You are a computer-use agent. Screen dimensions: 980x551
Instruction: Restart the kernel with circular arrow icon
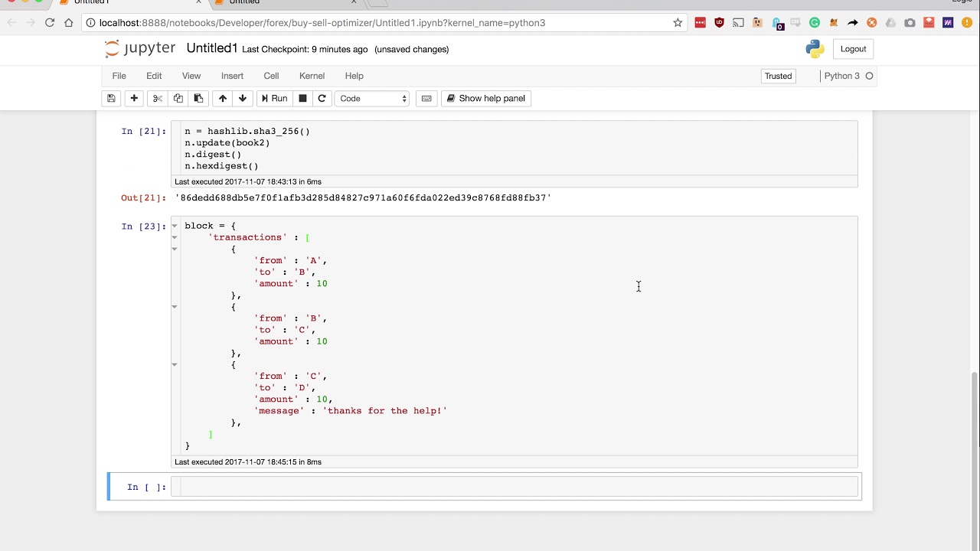[322, 98]
